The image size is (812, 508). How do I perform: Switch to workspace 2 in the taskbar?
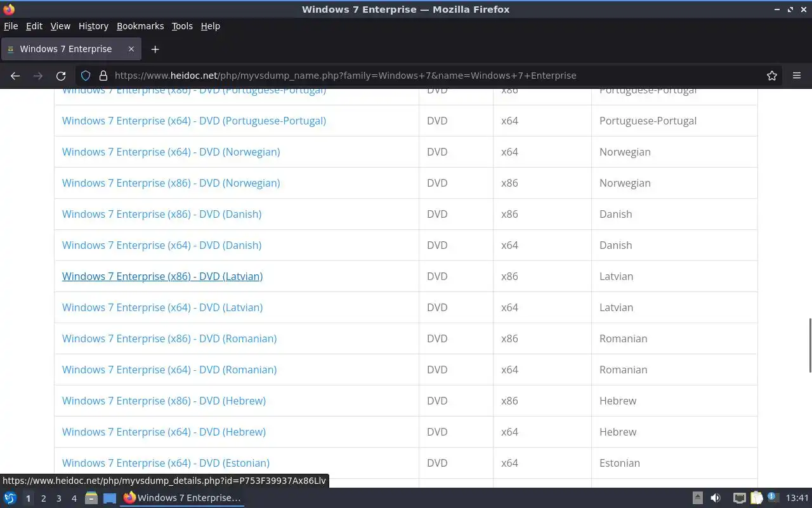43,498
